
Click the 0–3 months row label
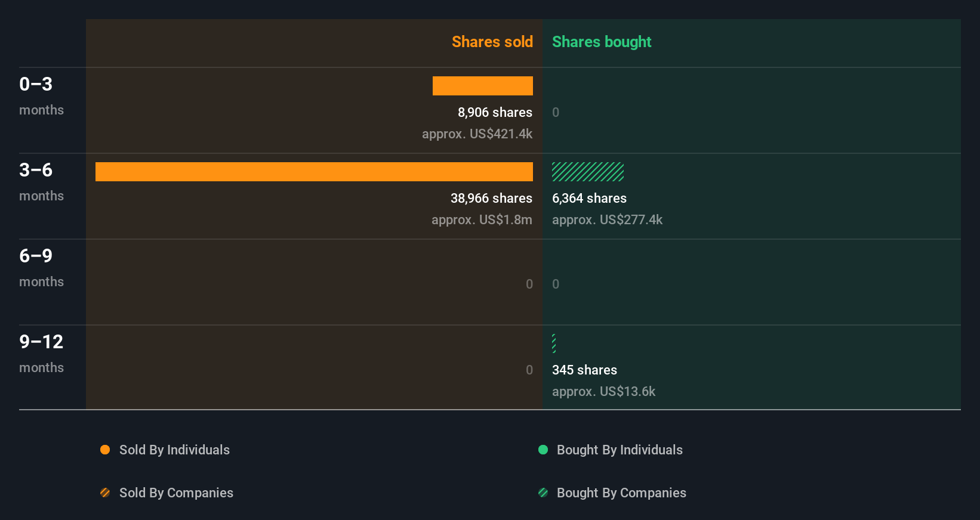pyautogui.click(x=41, y=97)
